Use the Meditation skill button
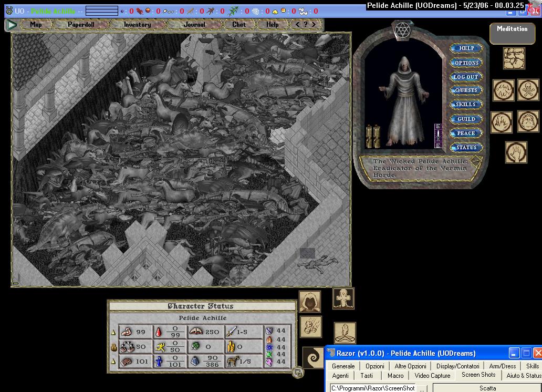Image resolution: width=542 pixels, height=392 pixels. pos(512,34)
